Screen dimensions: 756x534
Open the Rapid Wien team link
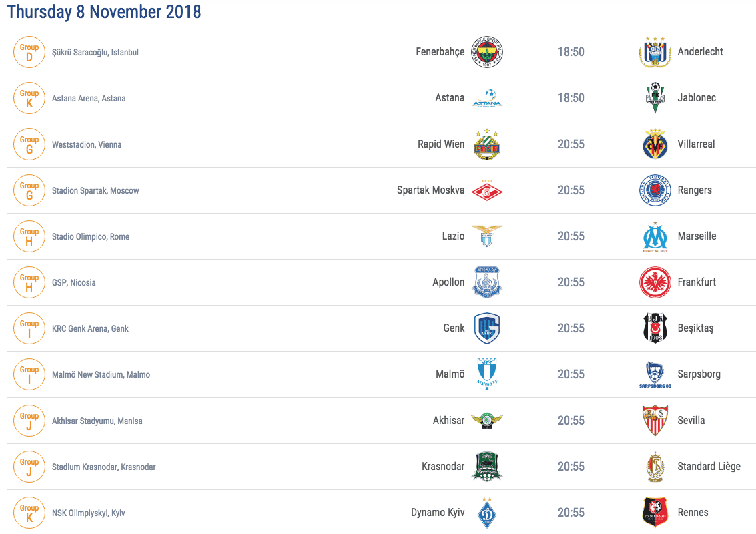[x=441, y=144]
